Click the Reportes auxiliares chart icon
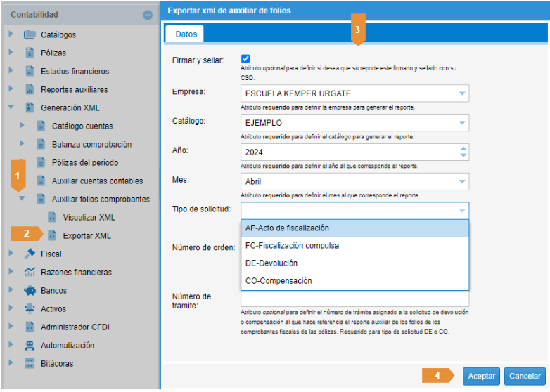Image resolution: width=550 pixels, height=392 pixels. (x=30, y=89)
